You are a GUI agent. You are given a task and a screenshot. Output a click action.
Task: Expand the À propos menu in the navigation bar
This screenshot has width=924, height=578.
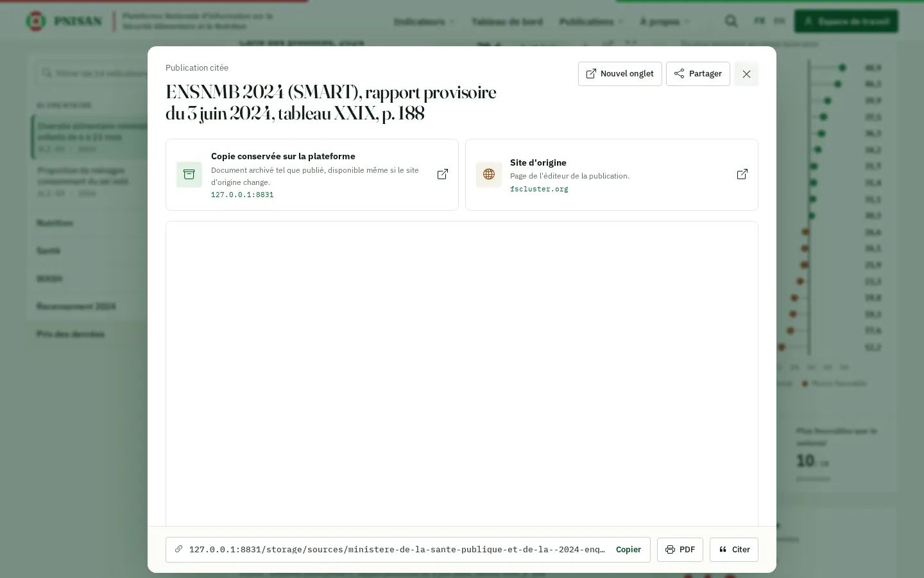tap(665, 22)
